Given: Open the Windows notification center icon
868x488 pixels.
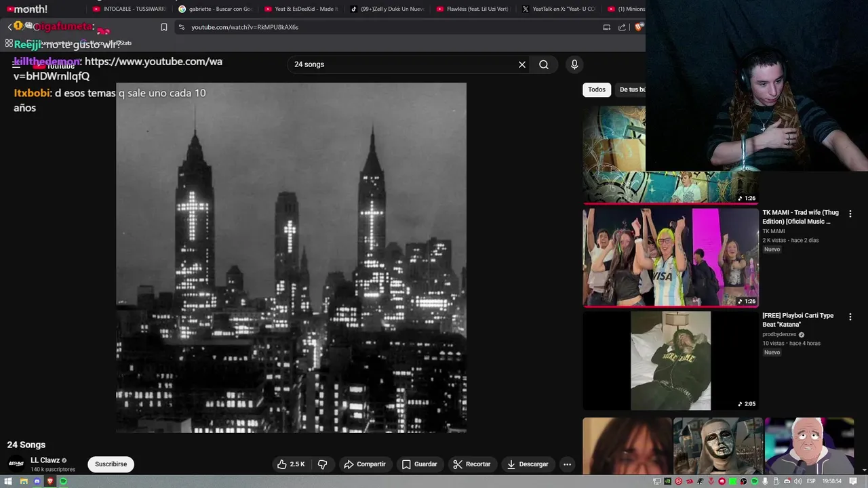Looking at the screenshot, I should [852, 481].
